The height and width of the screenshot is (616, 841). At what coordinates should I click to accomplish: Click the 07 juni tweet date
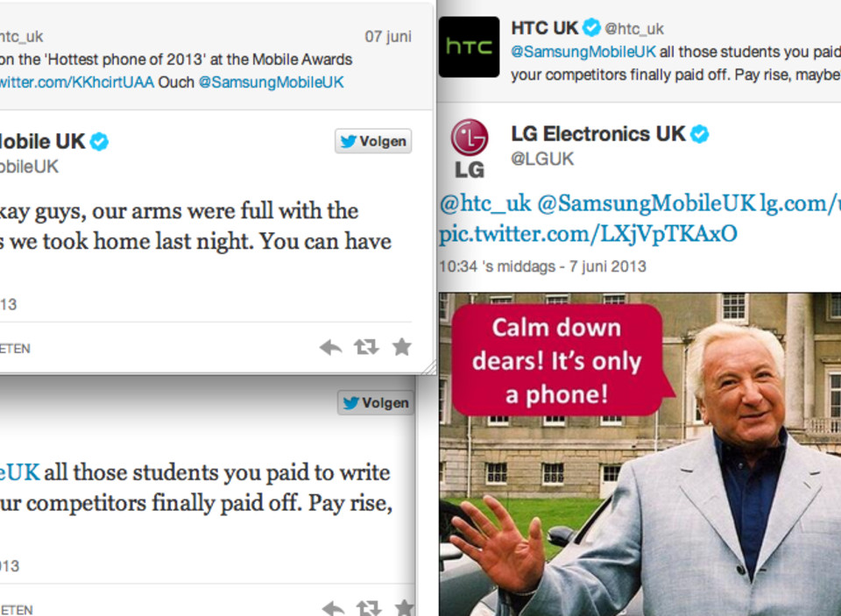(x=388, y=37)
